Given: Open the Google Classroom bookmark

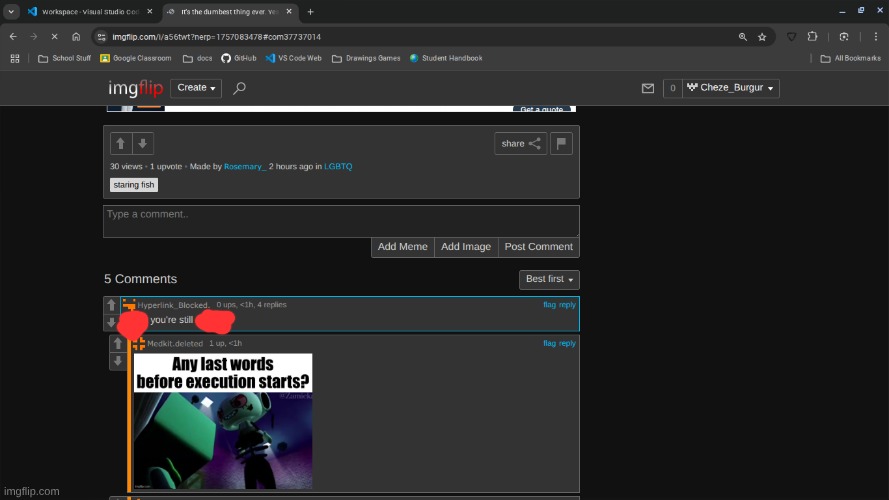Looking at the screenshot, I should pyautogui.click(x=136, y=58).
